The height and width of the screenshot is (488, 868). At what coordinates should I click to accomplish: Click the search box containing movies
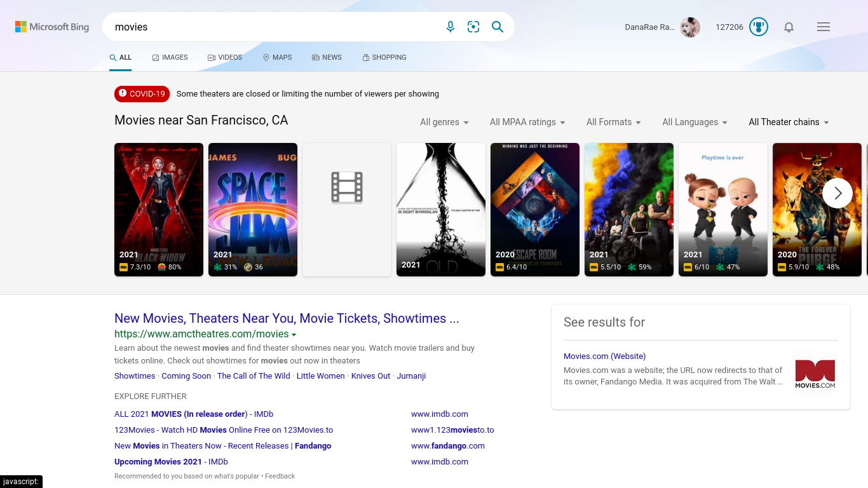273,27
